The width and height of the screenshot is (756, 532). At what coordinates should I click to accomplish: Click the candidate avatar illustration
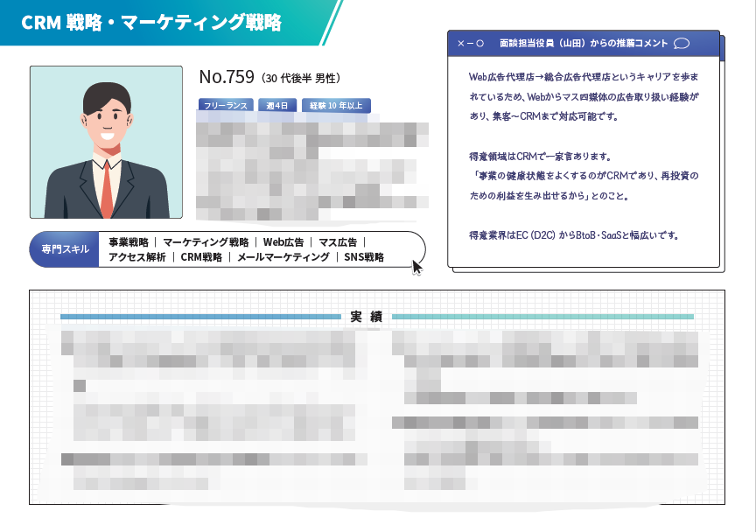coord(106,143)
